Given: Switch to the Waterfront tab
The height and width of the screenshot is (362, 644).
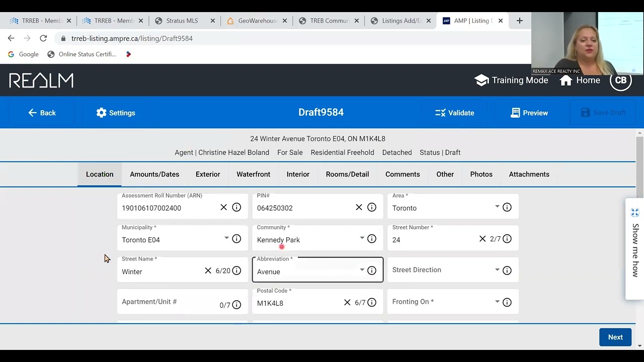Looking at the screenshot, I should coord(254,174).
